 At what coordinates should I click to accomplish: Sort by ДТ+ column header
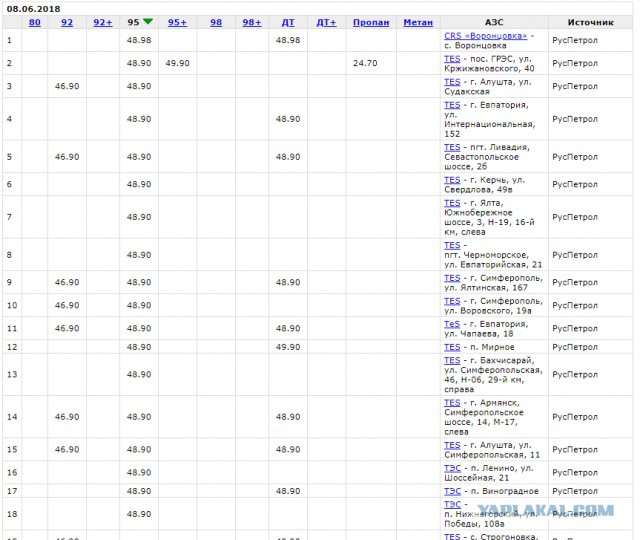(x=326, y=22)
